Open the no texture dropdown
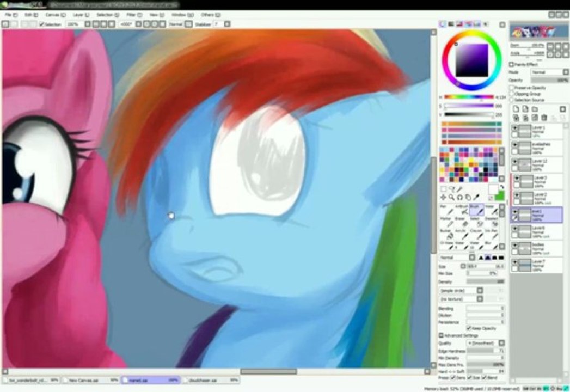 click(x=461, y=299)
